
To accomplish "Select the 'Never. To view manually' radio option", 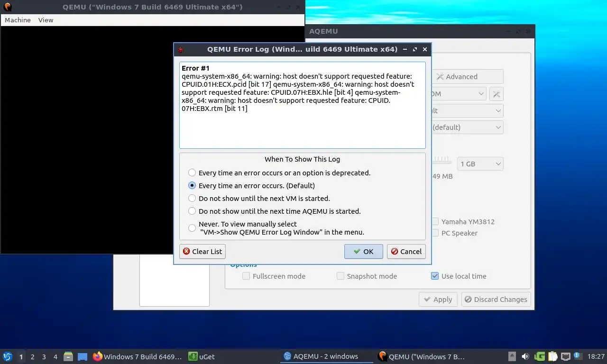I will [192, 228].
